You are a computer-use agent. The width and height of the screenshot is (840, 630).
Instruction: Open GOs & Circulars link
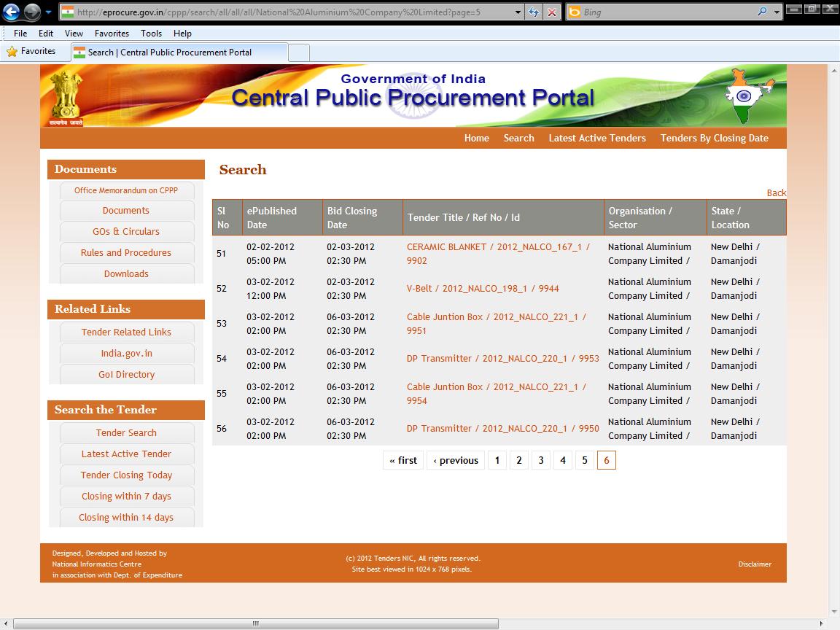(126, 231)
